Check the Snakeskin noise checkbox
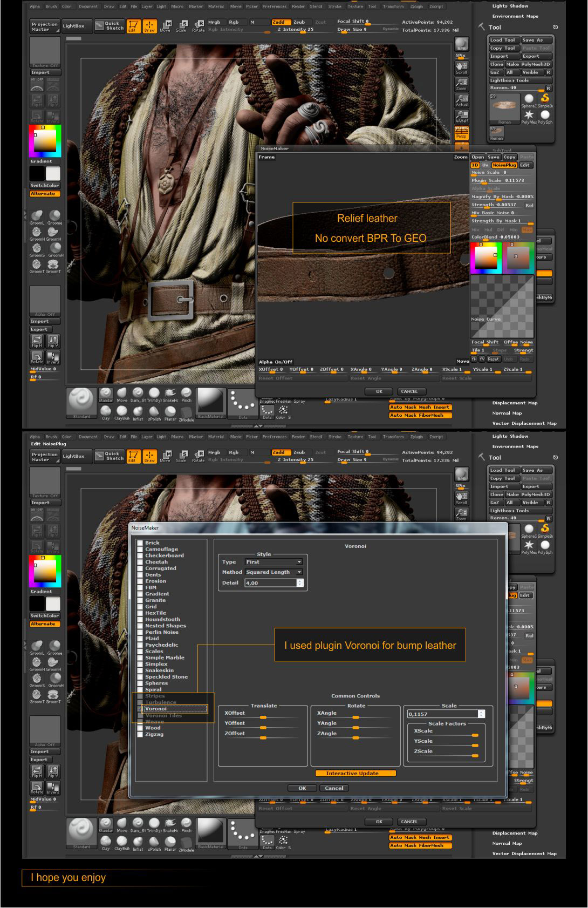The image size is (588, 908). click(x=140, y=670)
